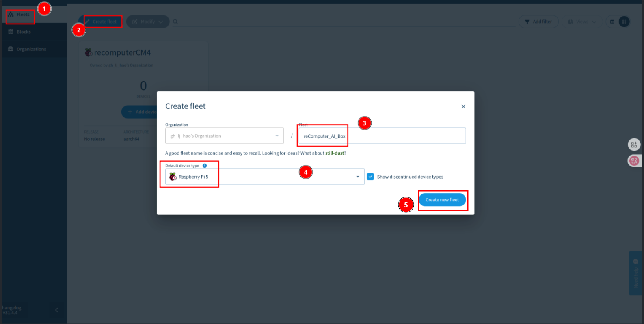Click the device type help info icon
644x324 pixels.
(205, 166)
